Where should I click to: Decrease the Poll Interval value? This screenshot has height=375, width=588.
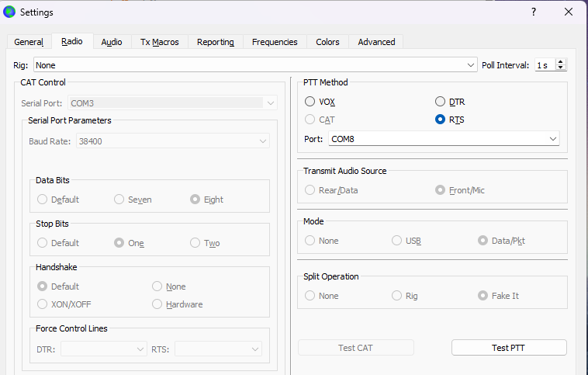pos(562,68)
